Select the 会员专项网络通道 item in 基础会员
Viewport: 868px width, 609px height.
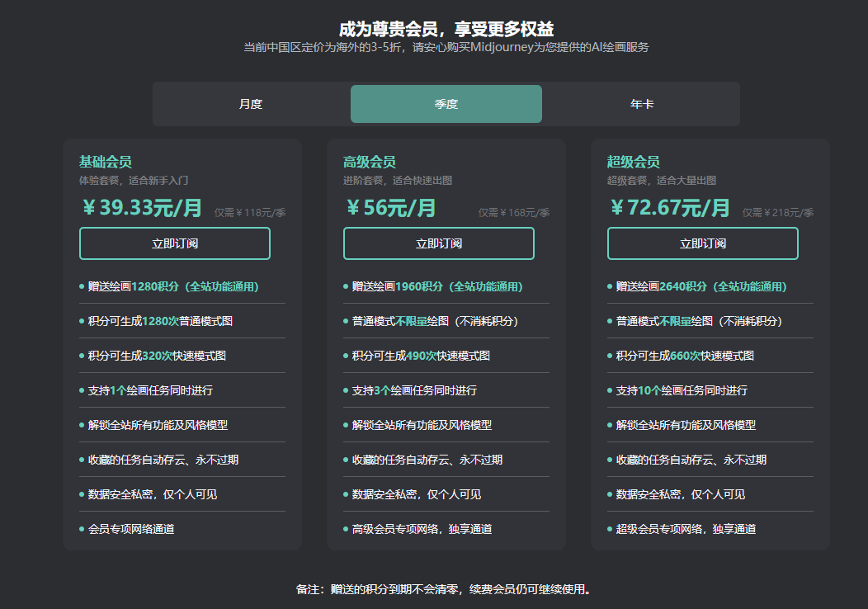(x=131, y=529)
